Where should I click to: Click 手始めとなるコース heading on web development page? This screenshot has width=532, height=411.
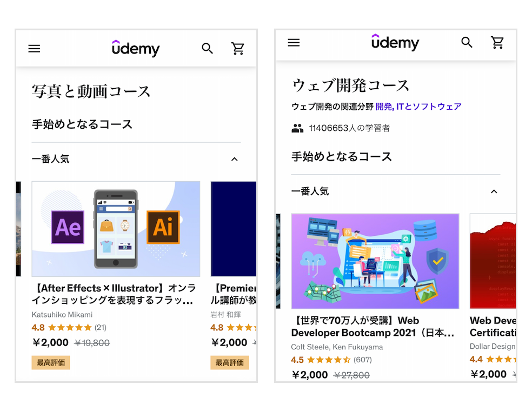342,157
